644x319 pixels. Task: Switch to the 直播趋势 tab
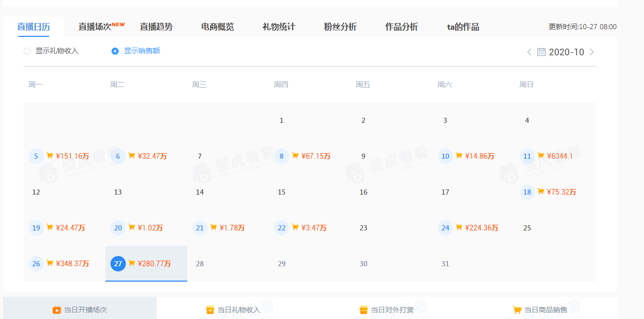(155, 27)
